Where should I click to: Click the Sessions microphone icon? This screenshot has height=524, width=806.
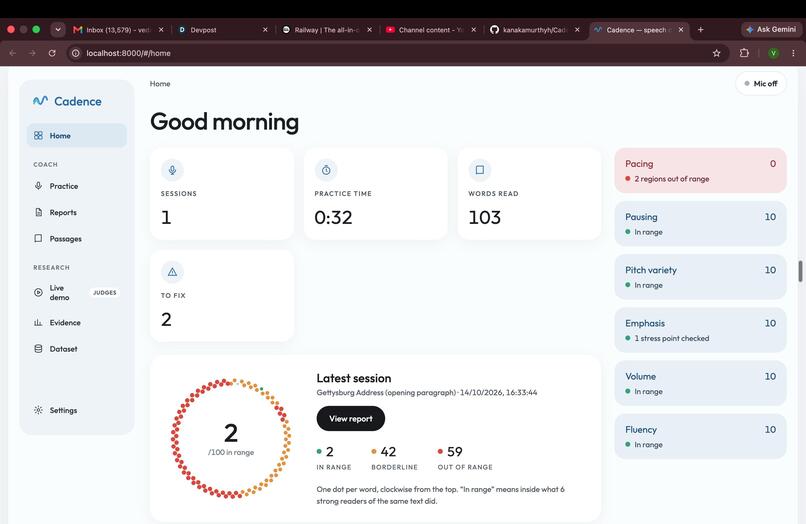click(x=172, y=170)
